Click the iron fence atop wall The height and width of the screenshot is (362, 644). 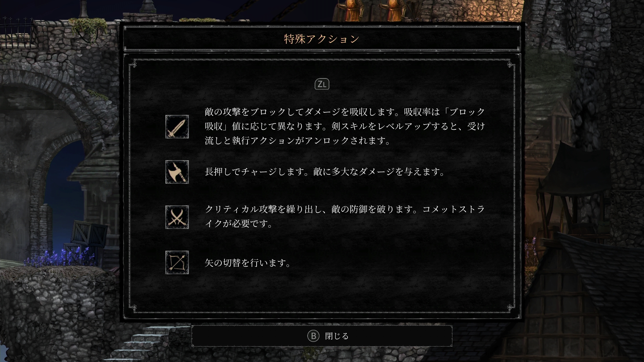tap(17, 32)
